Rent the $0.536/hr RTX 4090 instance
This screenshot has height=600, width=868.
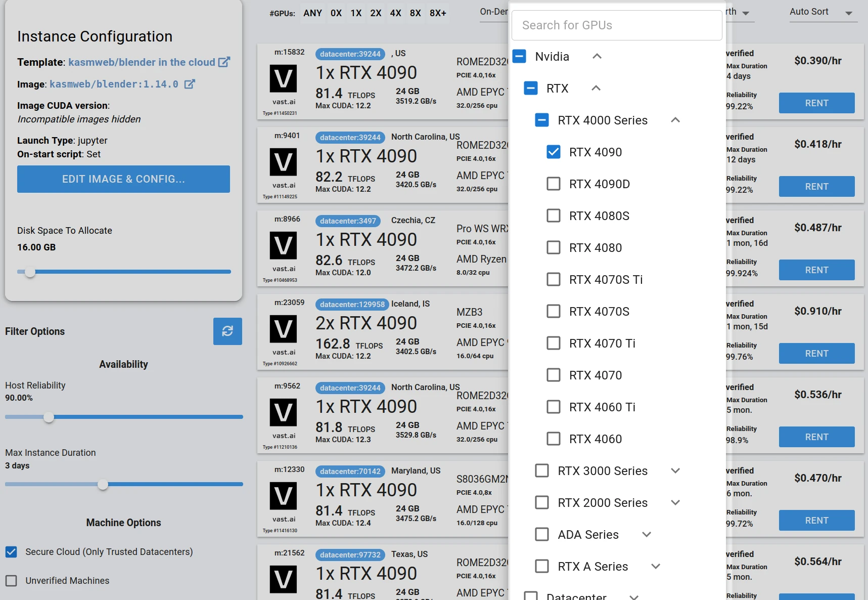(x=816, y=437)
